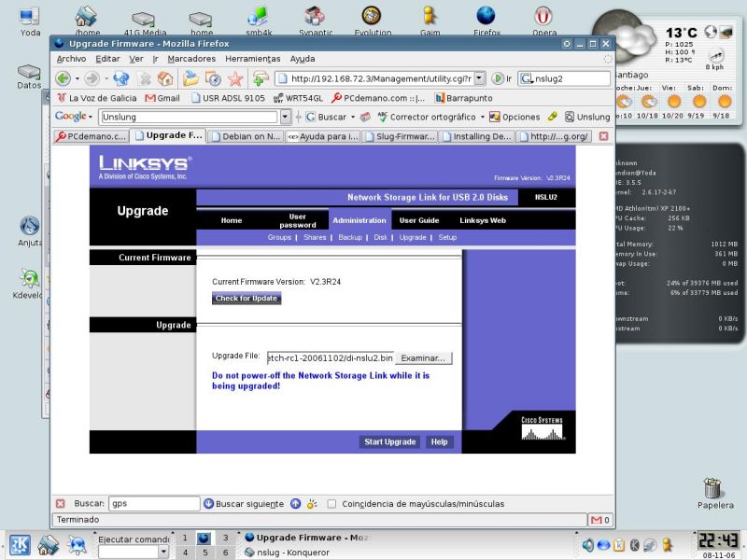This screenshot has width=747, height=560.
Task: Click the Google toolbar Opciones button
Action: [x=515, y=117]
